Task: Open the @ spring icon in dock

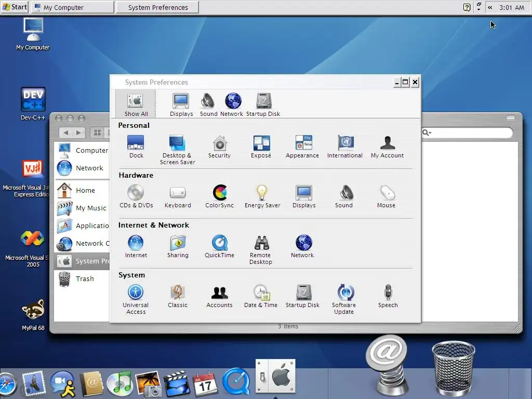Action: 387,365
